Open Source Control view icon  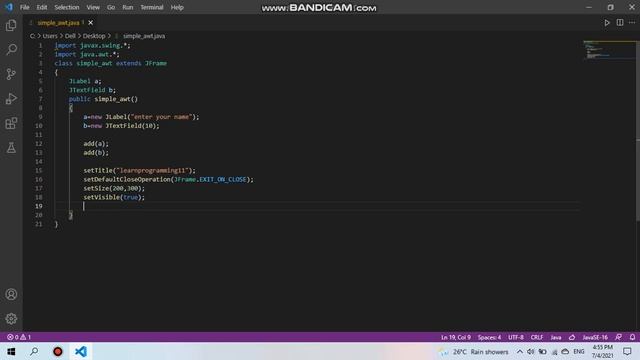(11, 74)
